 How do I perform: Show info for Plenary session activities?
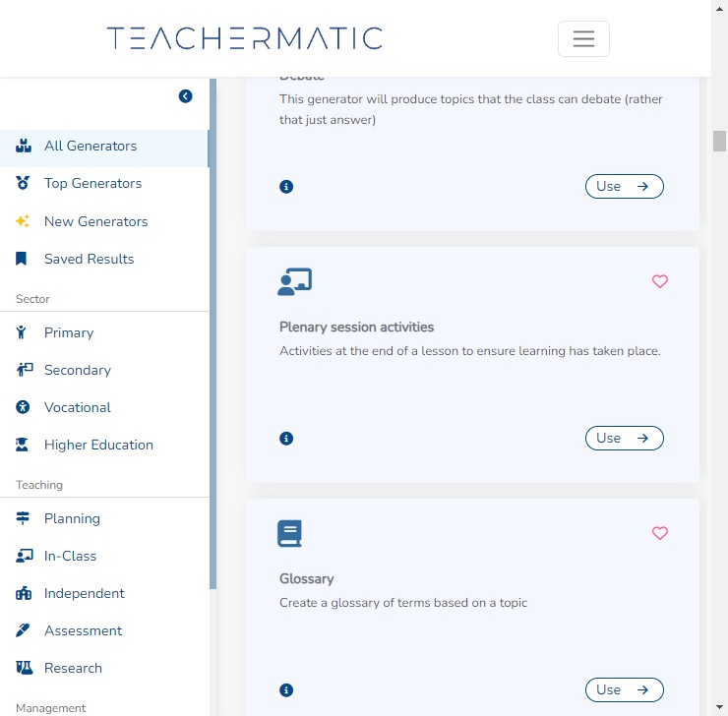286,438
